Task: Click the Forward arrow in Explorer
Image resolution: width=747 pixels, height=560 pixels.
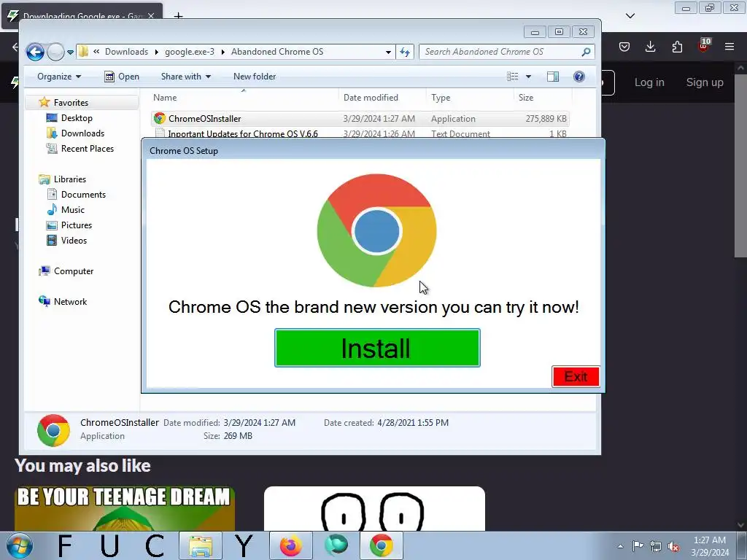Action: (x=55, y=52)
